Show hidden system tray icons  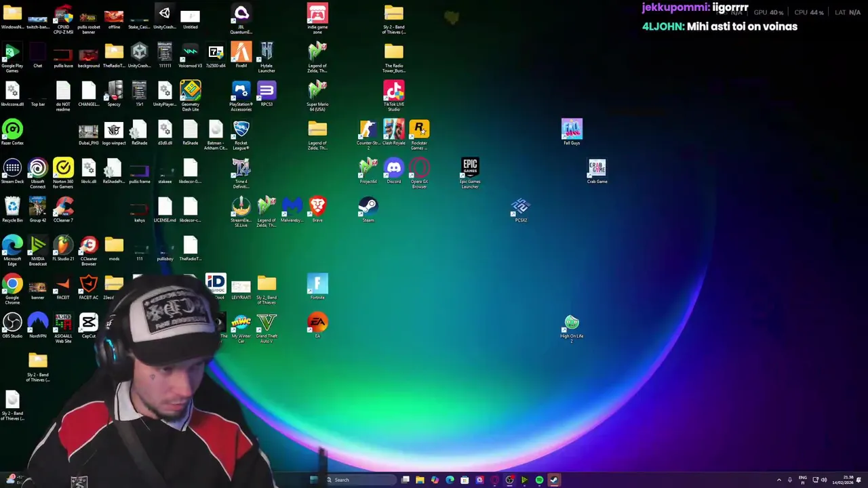pyautogui.click(x=779, y=480)
